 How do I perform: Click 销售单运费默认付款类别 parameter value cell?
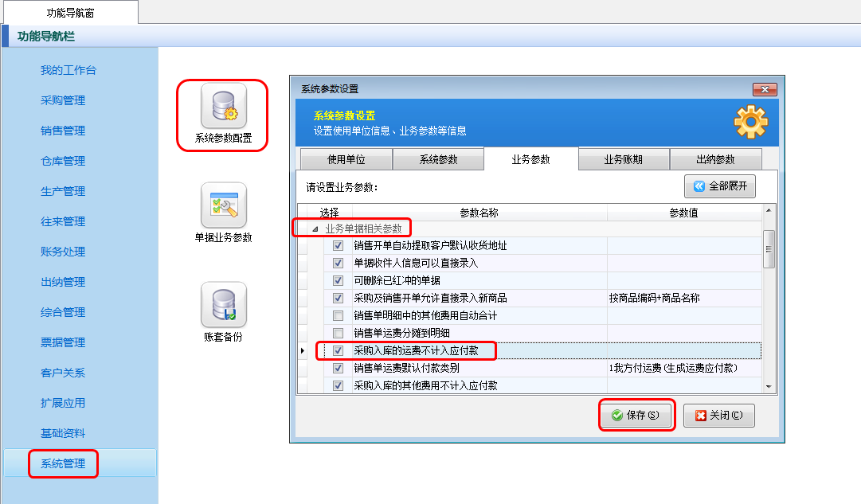[683, 368]
